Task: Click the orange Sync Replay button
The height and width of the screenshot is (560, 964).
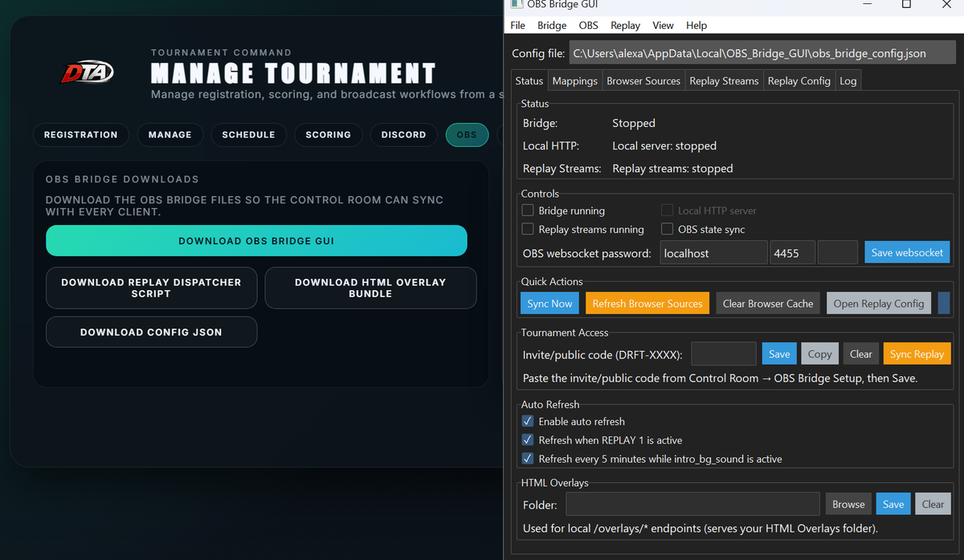Action: [x=917, y=354]
